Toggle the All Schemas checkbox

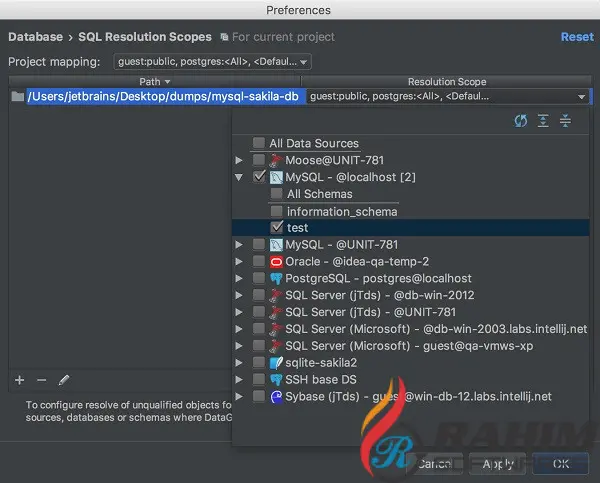pyautogui.click(x=277, y=194)
